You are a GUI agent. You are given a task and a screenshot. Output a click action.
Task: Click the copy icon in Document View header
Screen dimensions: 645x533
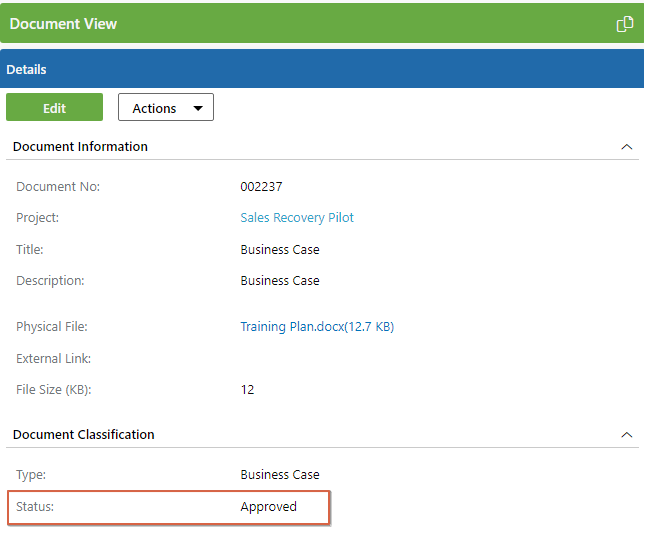tap(624, 24)
